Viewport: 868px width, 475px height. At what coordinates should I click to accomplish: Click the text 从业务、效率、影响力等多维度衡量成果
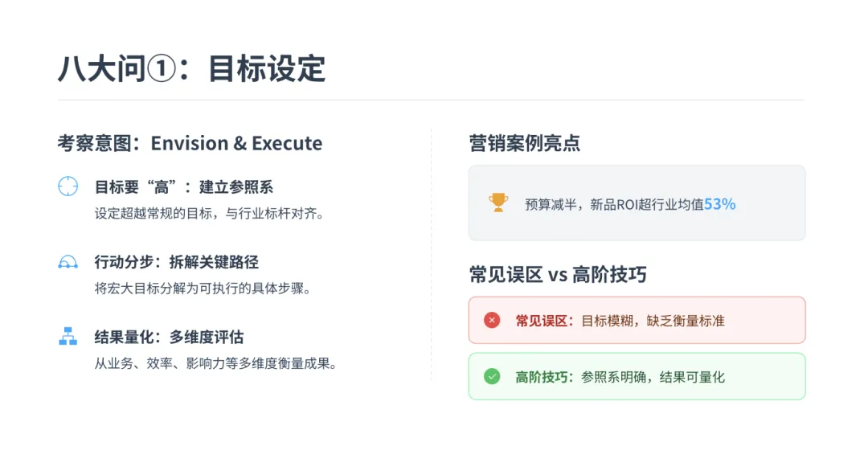point(215,363)
